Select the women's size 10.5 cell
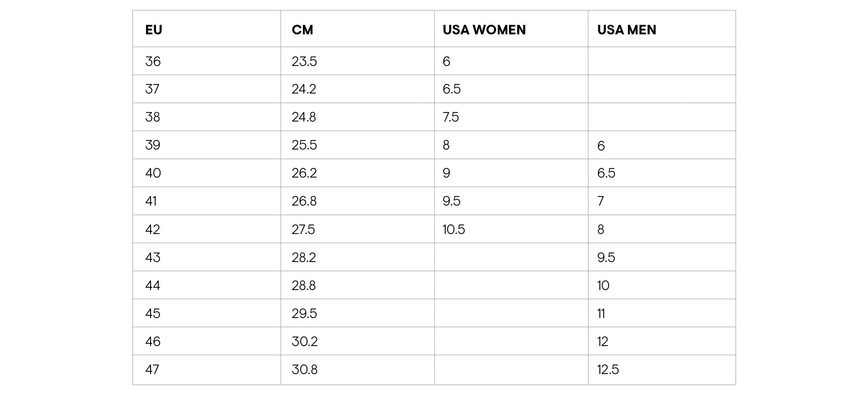The height and width of the screenshot is (398, 868). click(x=454, y=229)
